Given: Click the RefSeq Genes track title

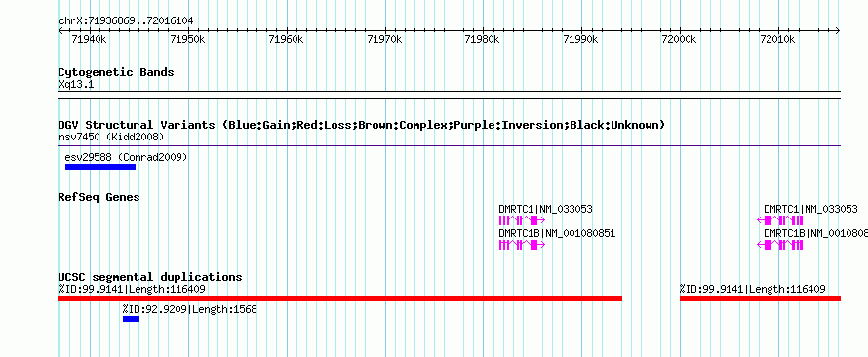Looking at the screenshot, I should click(x=99, y=197).
